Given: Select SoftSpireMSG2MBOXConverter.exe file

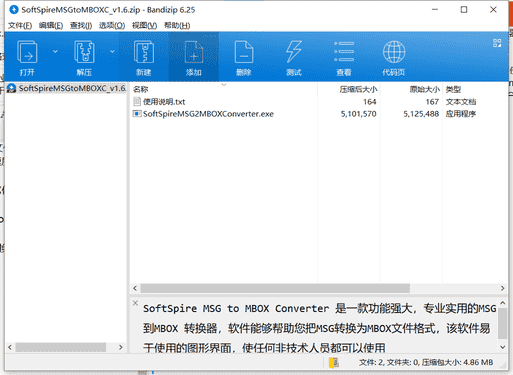Looking at the screenshot, I should [208, 114].
